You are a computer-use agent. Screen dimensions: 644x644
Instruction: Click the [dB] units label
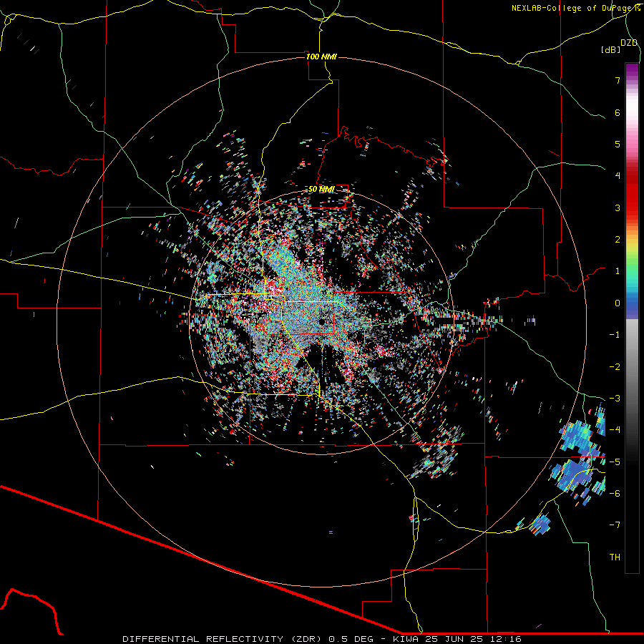click(x=611, y=49)
